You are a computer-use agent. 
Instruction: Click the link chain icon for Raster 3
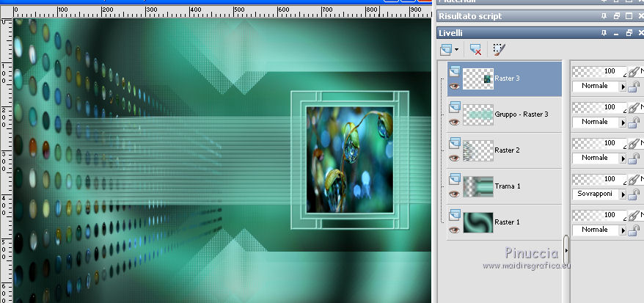tap(634, 72)
